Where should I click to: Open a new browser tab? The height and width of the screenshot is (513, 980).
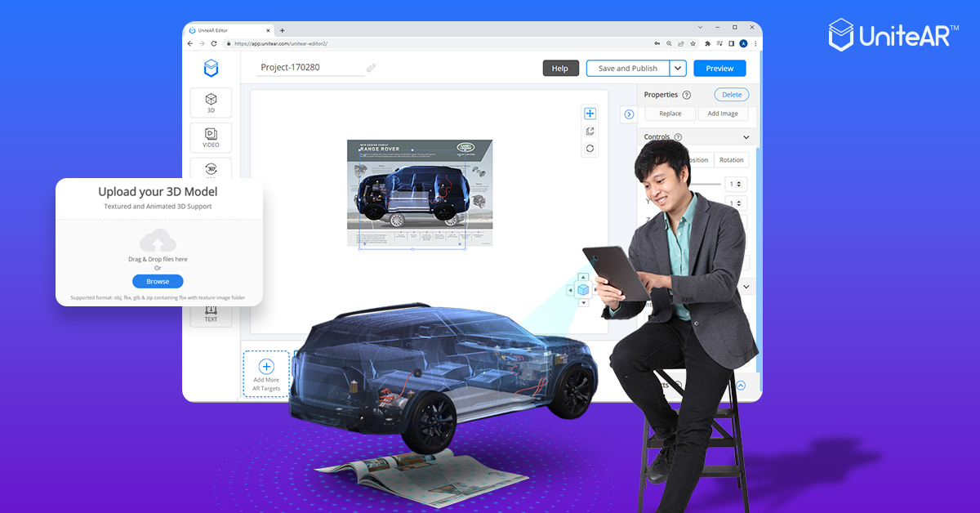283,30
